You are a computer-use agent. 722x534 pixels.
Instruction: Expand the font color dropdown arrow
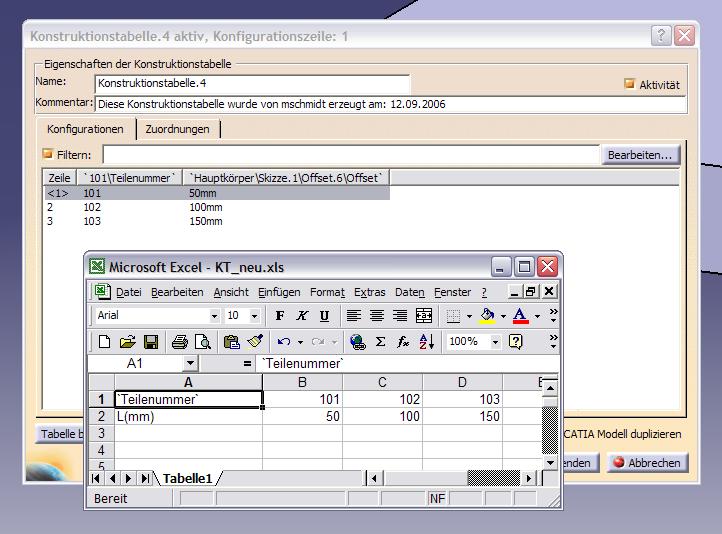coord(537,316)
